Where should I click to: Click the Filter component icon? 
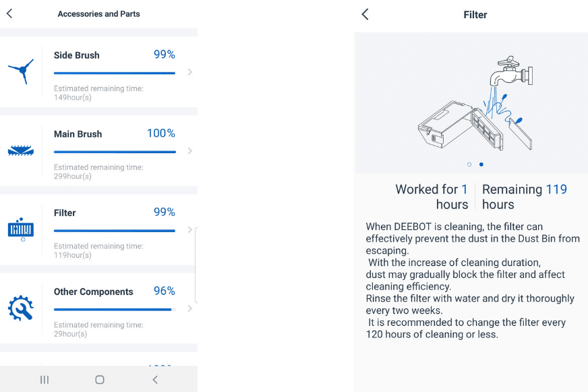click(21, 229)
